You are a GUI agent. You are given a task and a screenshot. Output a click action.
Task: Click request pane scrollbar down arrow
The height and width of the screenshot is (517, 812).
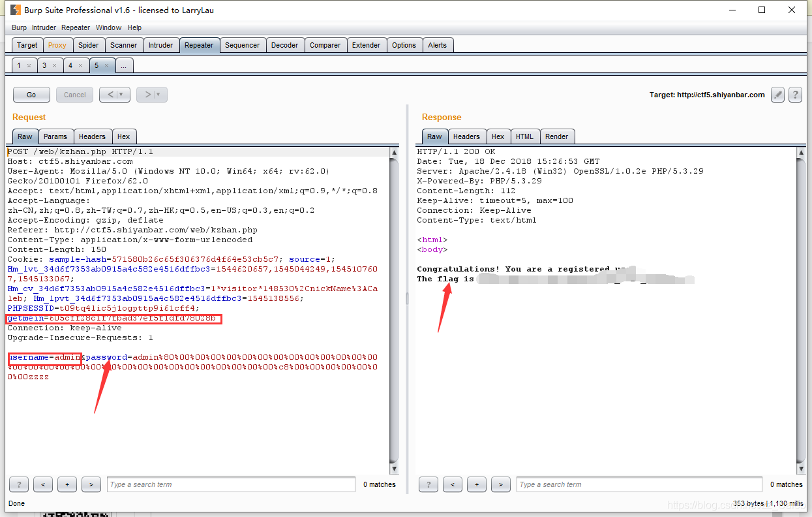click(394, 469)
